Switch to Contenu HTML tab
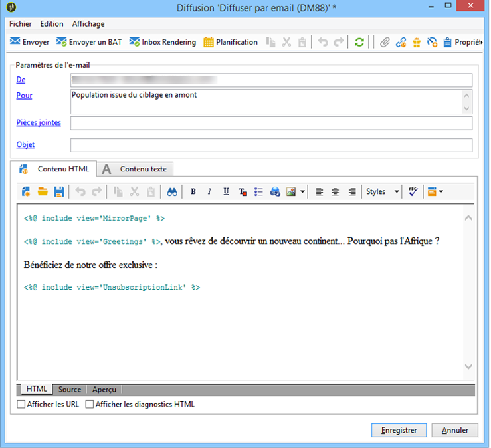 click(x=54, y=169)
